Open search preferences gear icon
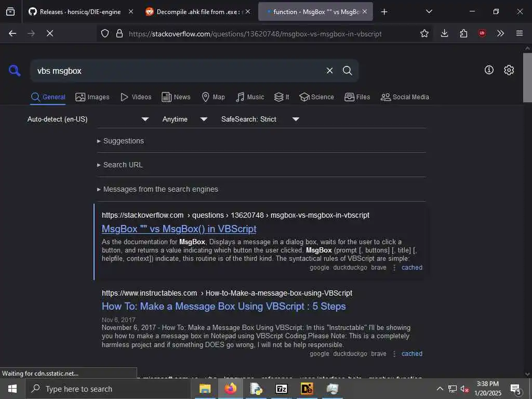Image resolution: width=532 pixels, height=399 pixels. click(x=509, y=70)
